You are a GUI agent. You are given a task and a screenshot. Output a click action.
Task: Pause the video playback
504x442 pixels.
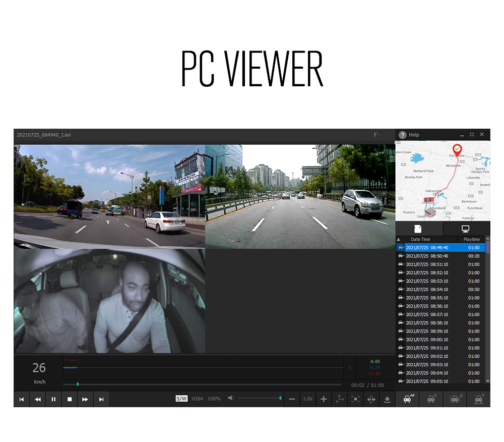pos(53,399)
